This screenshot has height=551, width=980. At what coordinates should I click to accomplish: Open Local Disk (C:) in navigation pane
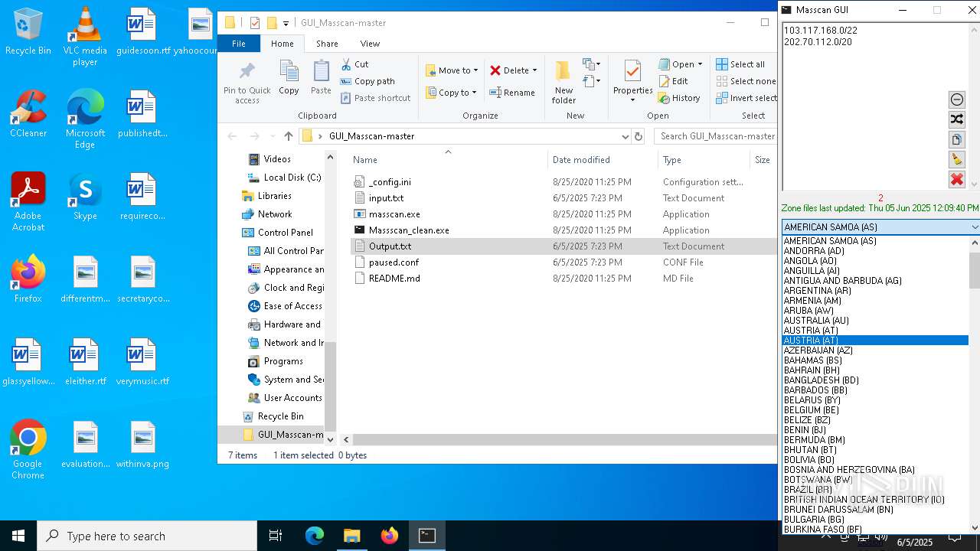point(292,178)
